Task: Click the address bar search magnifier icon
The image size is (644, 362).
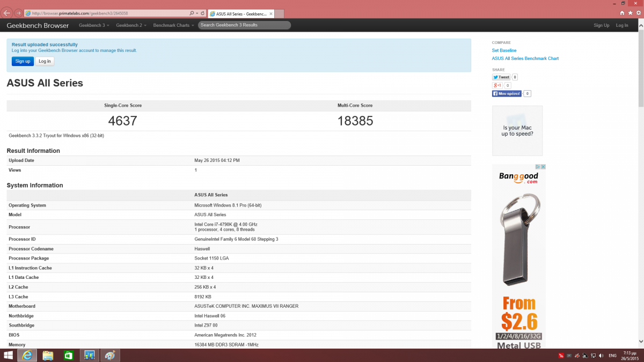Action: (192, 13)
